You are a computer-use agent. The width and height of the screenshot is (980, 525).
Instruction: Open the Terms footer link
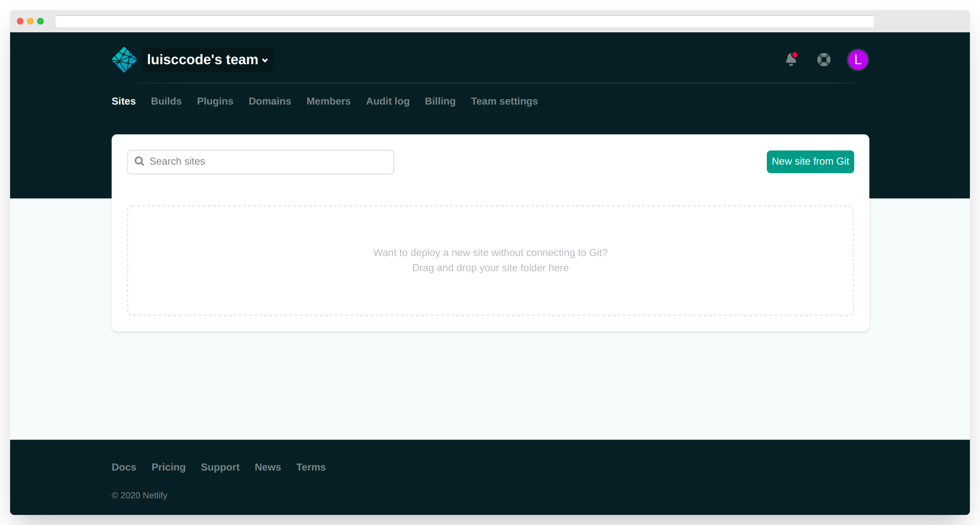(x=311, y=467)
